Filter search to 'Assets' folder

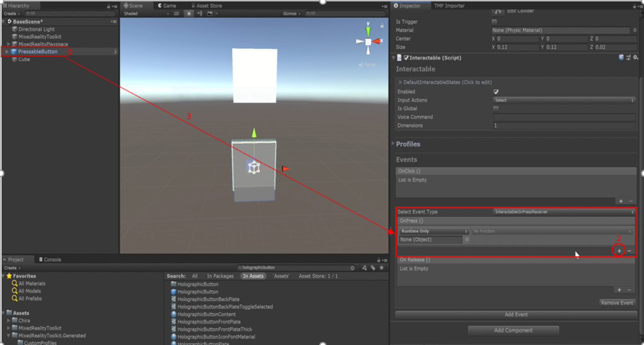(281, 276)
